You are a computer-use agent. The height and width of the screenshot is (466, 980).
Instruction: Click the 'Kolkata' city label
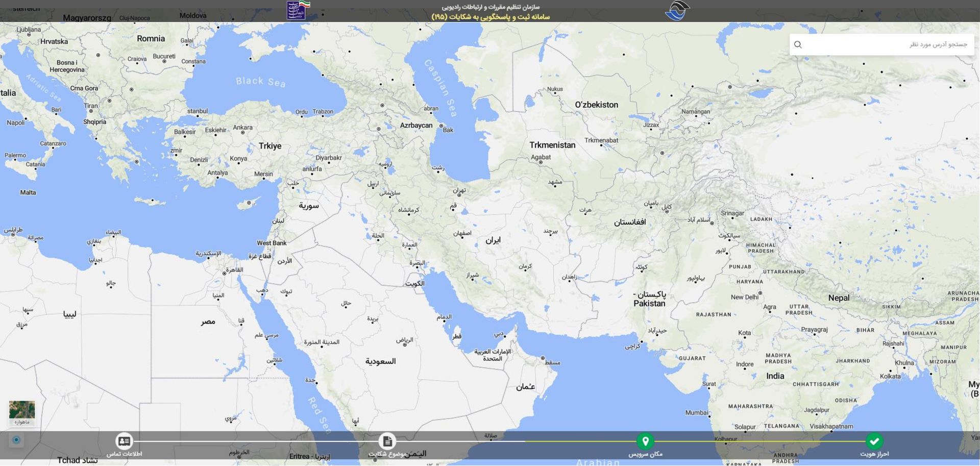point(890,377)
